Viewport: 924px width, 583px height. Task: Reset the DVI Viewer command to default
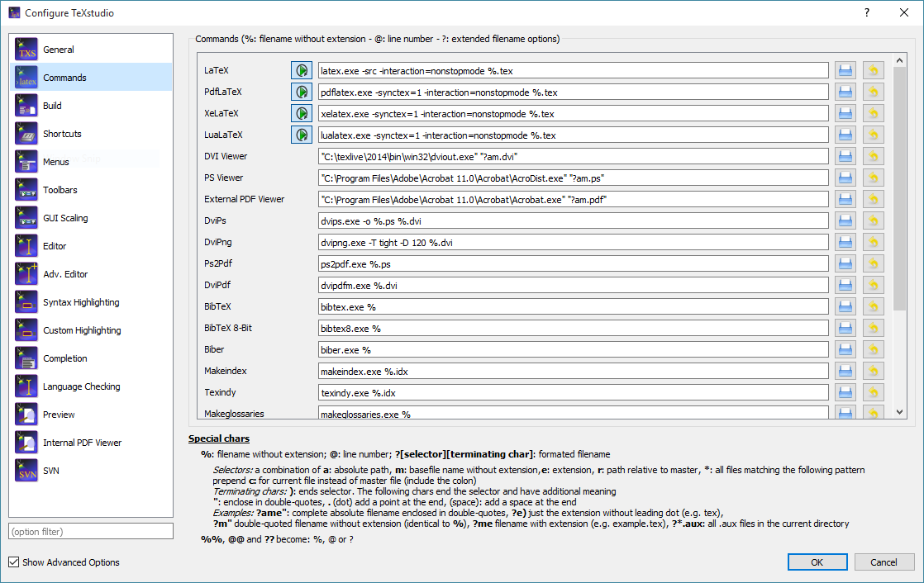873,157
